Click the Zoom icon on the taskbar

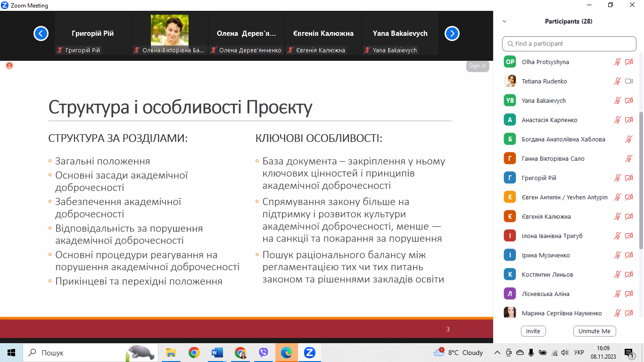click(x=309, y=352)
